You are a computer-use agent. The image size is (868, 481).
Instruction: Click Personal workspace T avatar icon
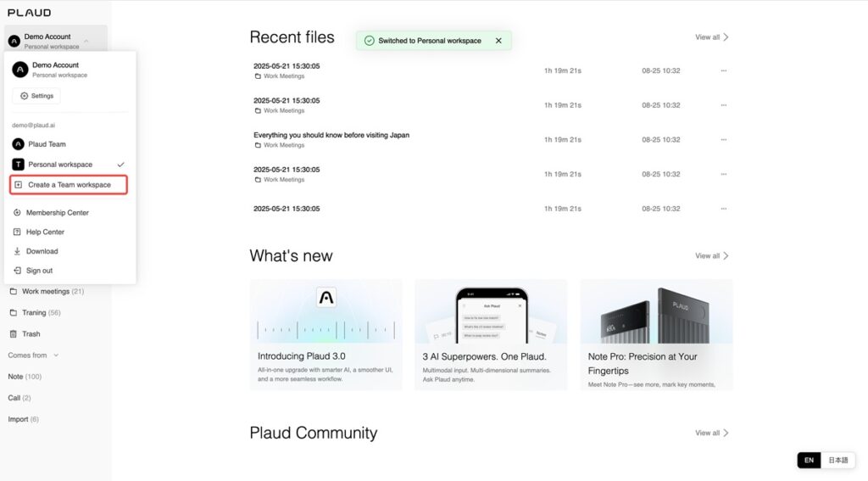[19, 165]
